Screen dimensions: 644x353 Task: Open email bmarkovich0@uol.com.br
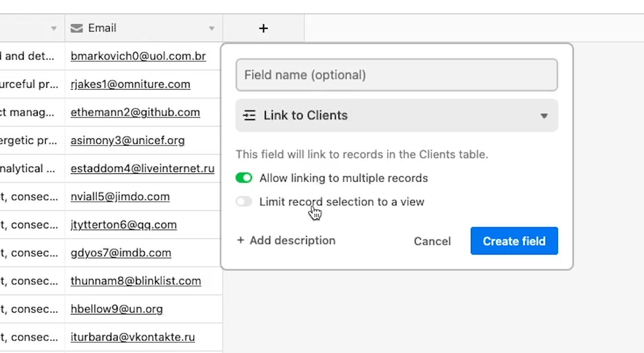click(x=138, y=56)
